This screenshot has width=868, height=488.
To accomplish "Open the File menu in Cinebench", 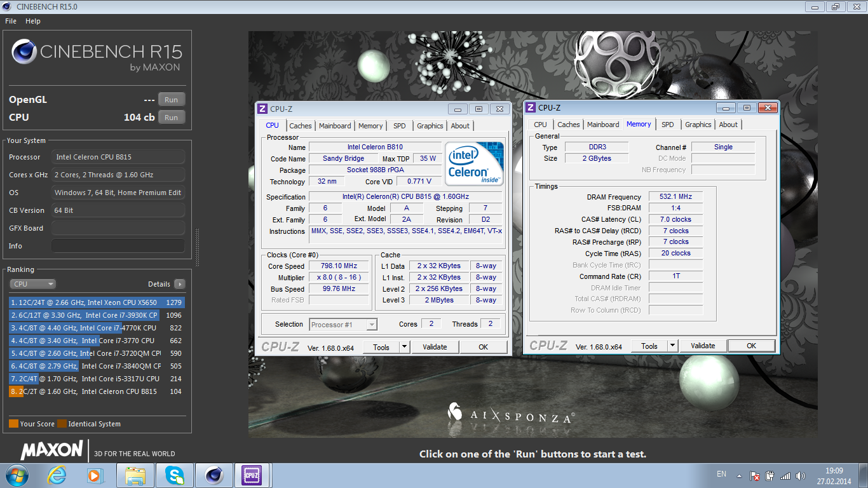I will click(x=11, y=21).
